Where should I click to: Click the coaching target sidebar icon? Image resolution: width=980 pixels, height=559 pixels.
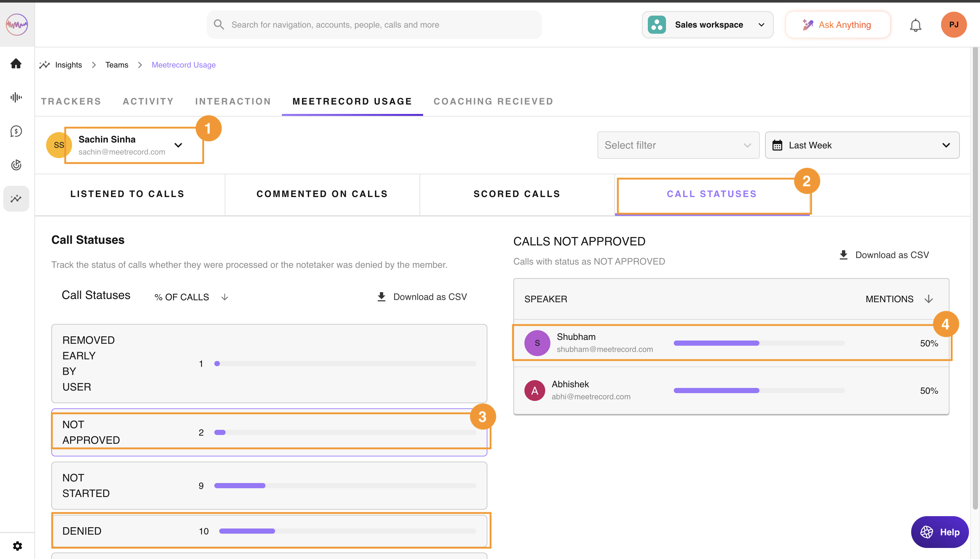16,165
